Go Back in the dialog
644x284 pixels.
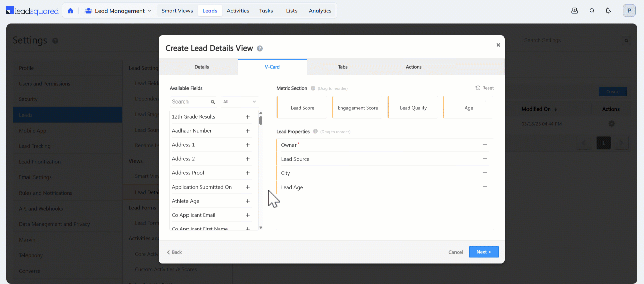coord(174,252)
